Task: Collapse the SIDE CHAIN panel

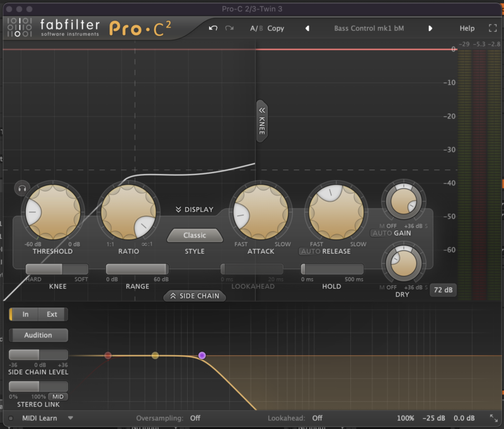Action: click(x=195, y=296)
